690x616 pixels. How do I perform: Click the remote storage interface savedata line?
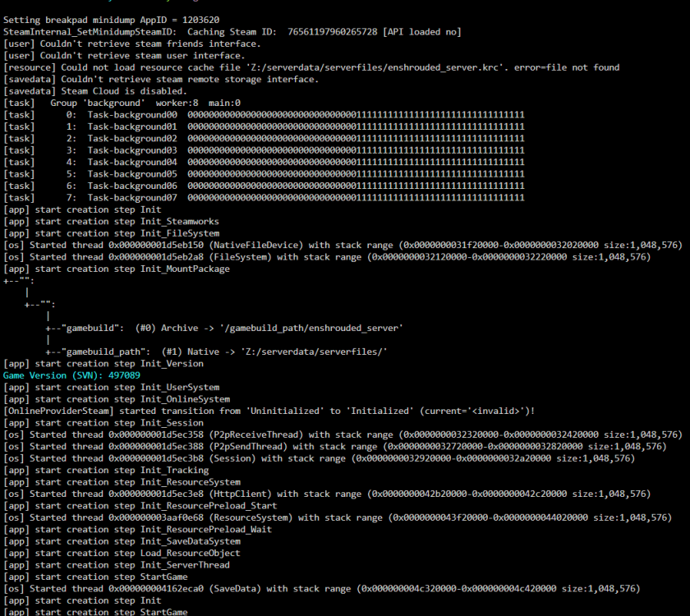(161, 79)
